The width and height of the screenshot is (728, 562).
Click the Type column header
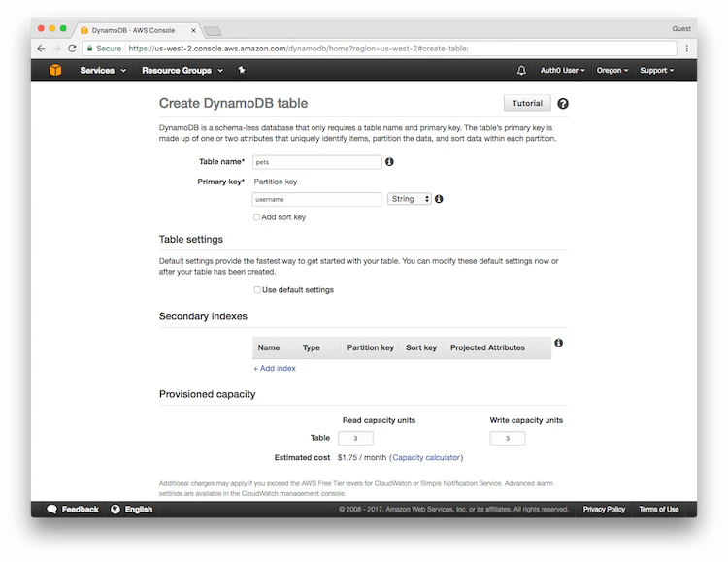311,347
